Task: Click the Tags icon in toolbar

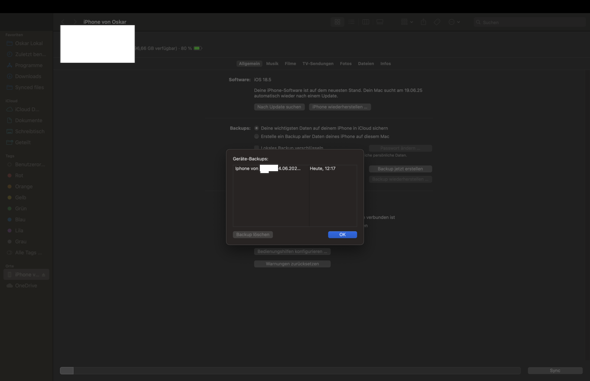Action: 437,22
